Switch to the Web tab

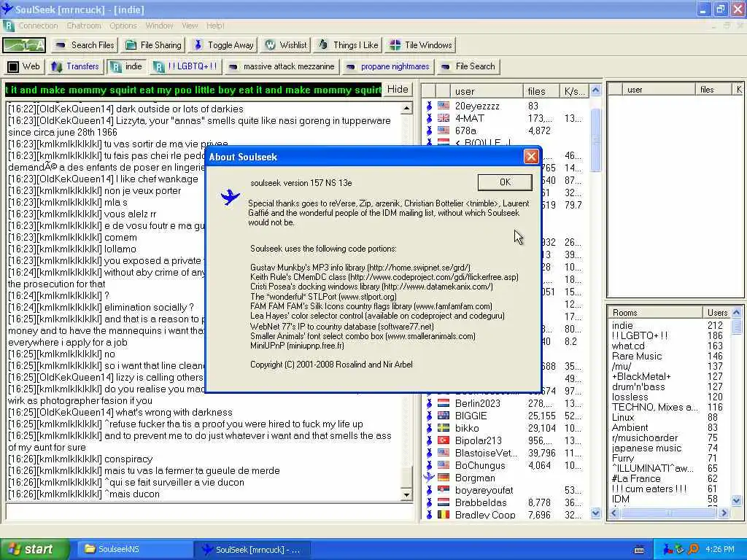point(24,66)
